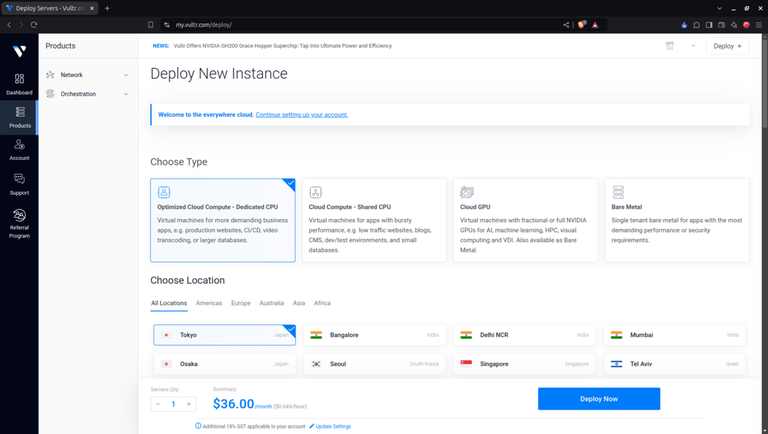The height and width of the screenshot is (434, 768).
Task: Expand the Network menu chevron
Action: click(126, 75)
